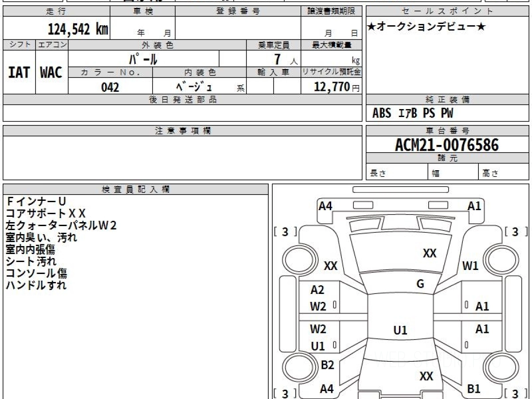Screen dimensions: 532x399
Task: Click the 検査員記入欄 section header
Action: [136, 189]
